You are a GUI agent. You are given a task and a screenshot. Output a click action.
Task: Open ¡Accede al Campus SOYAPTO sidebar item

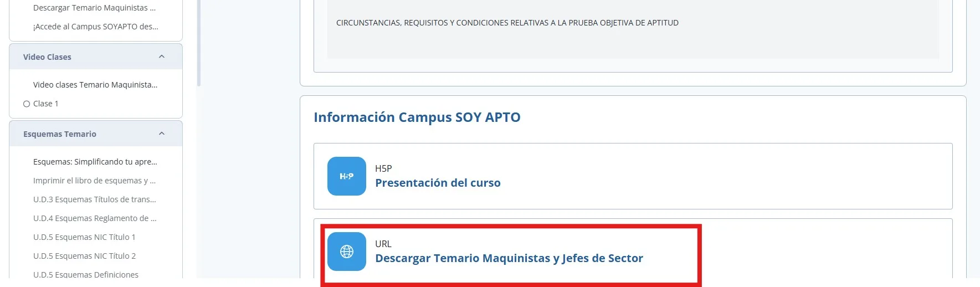pyautogui.click(x=96, y=27)
